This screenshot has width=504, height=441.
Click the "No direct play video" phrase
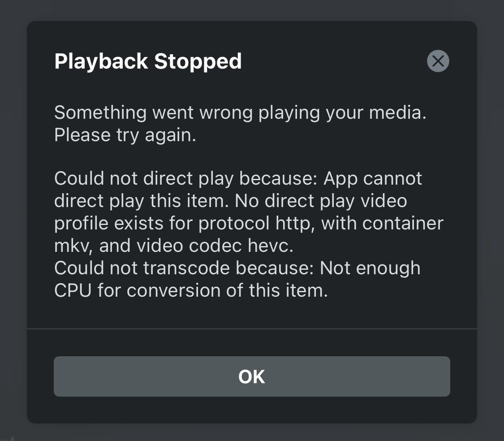(x=321, y=201)
